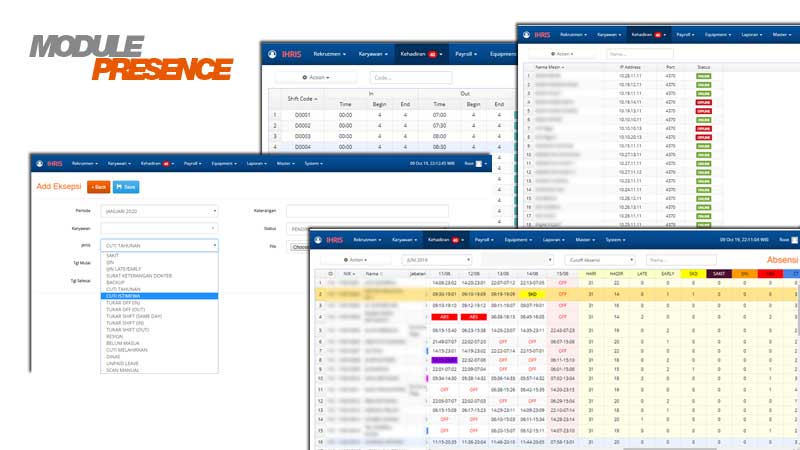Click the Code search field in shift window

pyautogui.click(x=411, y=78)
